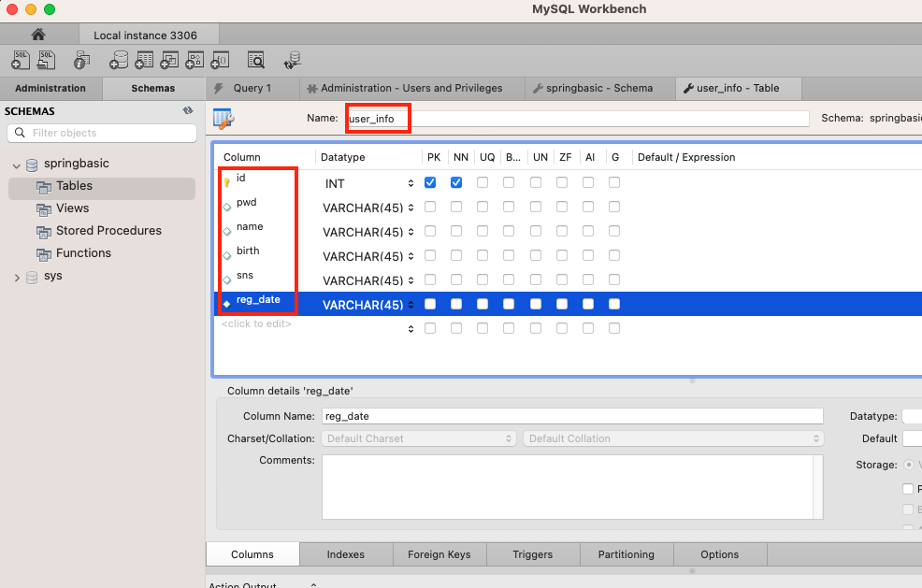Viewport: 922px width, 588px height.
Task: Create a new table icon
Action: pos(144,60)
